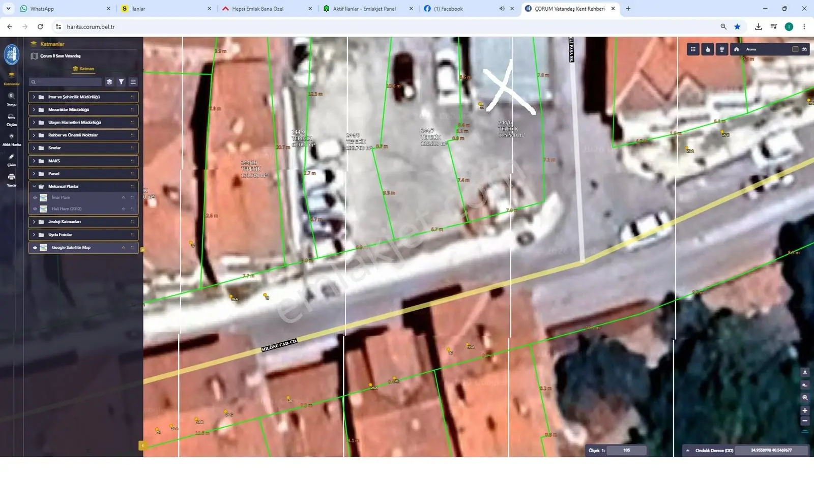Image resolution: width=814 pixels, height=504 pixels.
Task: Toggle the eye icon for İmar Planı layer
Action: pos(35,197)
